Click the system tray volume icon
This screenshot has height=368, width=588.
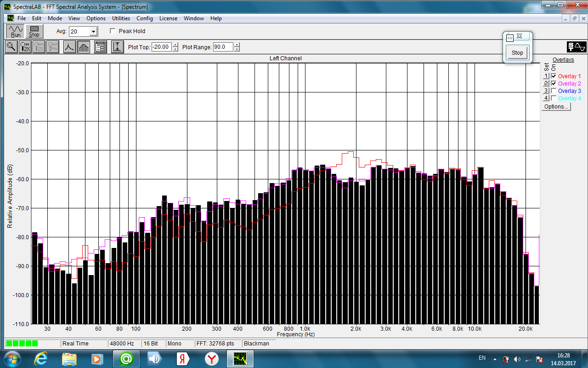pyautogui.click(x=517, y=359)
